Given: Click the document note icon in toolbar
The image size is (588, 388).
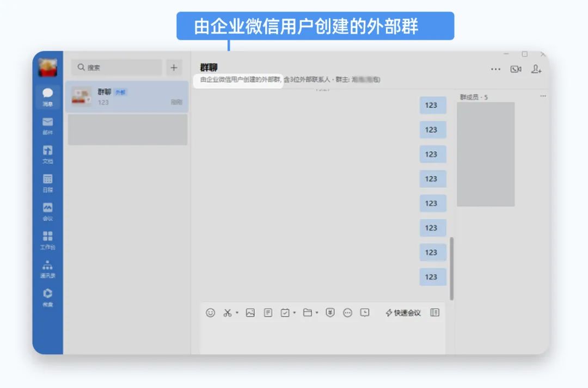Looking at the screenshot, I should pyautogui.click(x=268, y=313).
